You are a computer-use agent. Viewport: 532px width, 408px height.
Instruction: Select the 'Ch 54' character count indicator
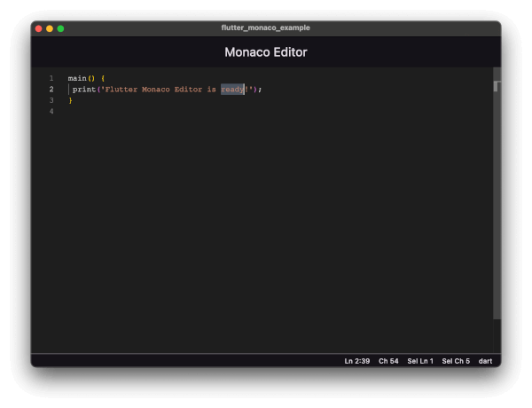[388, 361]
